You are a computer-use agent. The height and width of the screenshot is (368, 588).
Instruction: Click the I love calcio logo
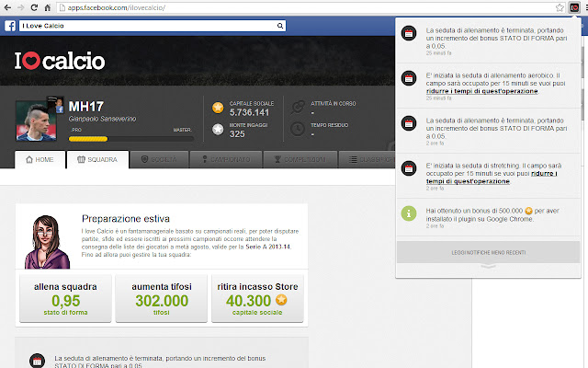pyautogui.click(x=60, y=61)
